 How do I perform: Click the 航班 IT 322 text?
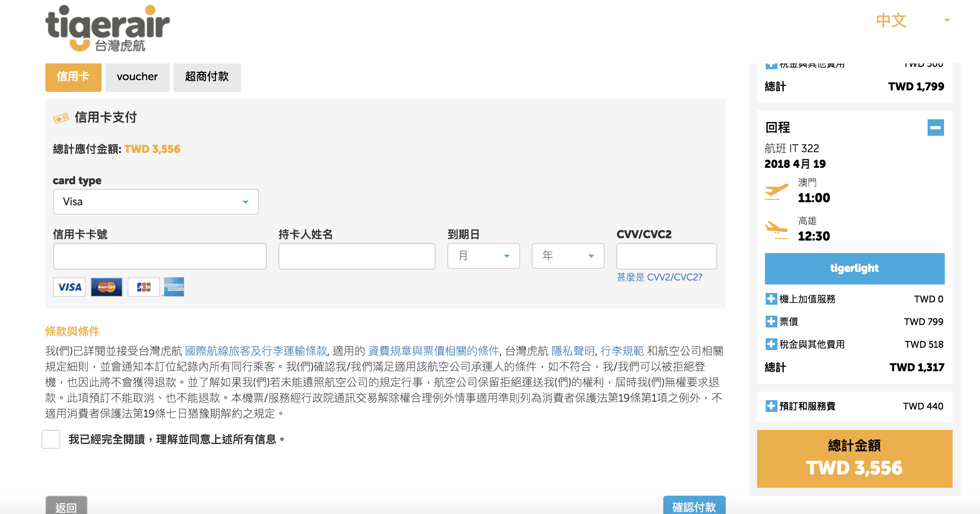[792, 149]
